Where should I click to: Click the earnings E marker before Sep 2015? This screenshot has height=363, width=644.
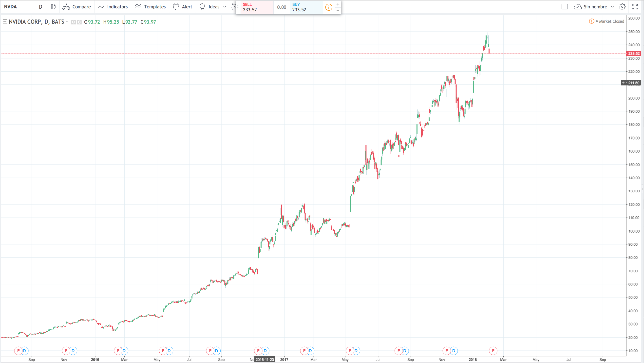18,351
